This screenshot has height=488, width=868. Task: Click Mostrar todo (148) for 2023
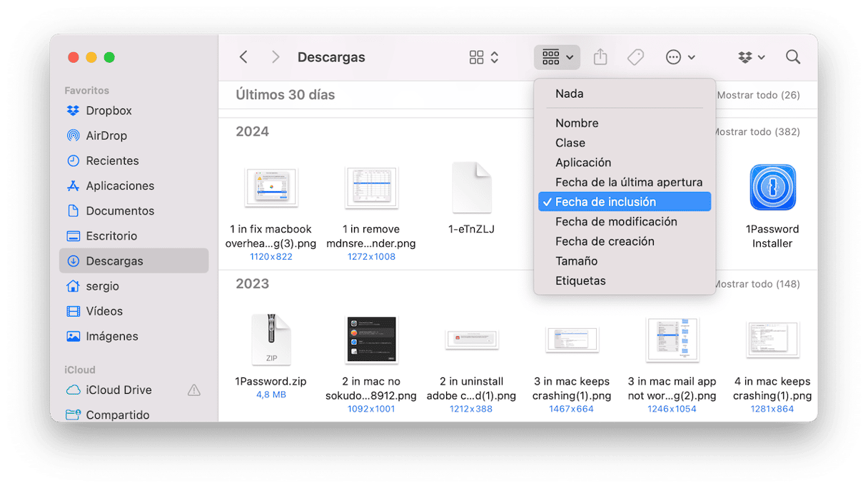(x=756, y=284)
